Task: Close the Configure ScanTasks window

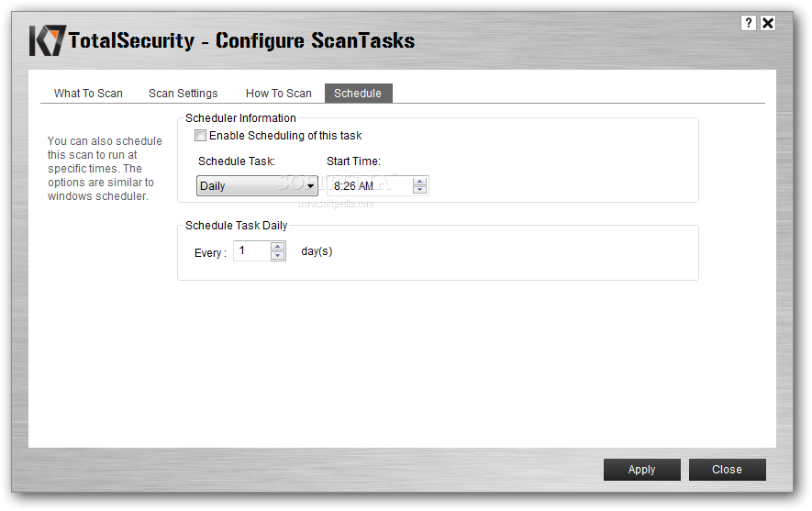Action: coord(768,23)
